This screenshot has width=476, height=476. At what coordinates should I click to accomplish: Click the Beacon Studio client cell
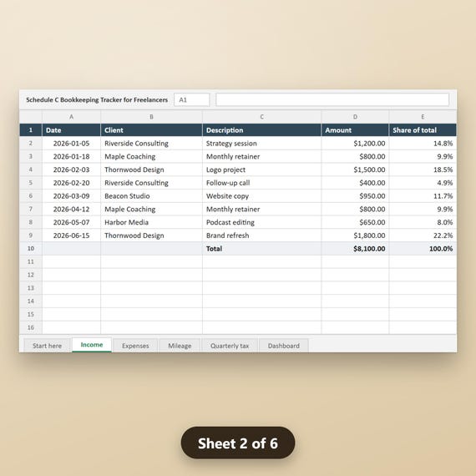(151, 195)
